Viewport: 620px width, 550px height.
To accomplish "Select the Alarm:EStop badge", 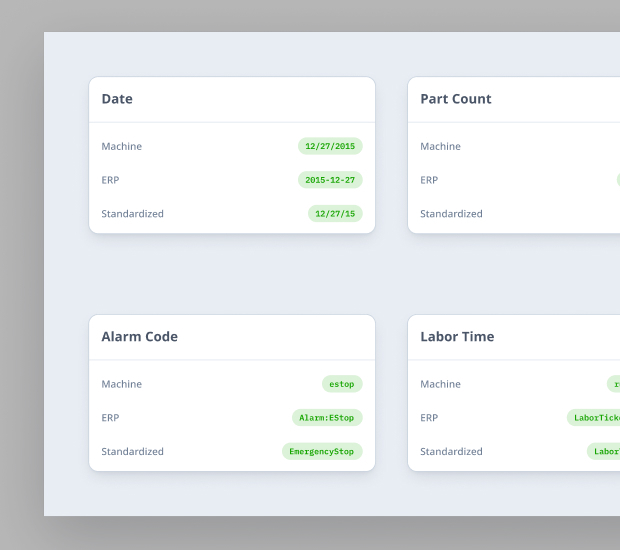I will pos(327,418).
